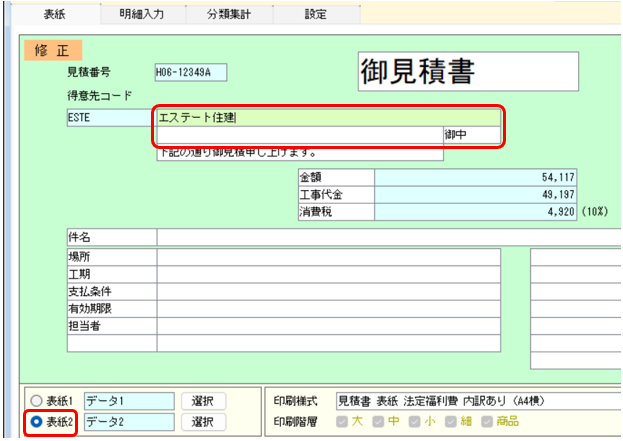
Task: Open the 設定 tab
Action: [316, 14]
